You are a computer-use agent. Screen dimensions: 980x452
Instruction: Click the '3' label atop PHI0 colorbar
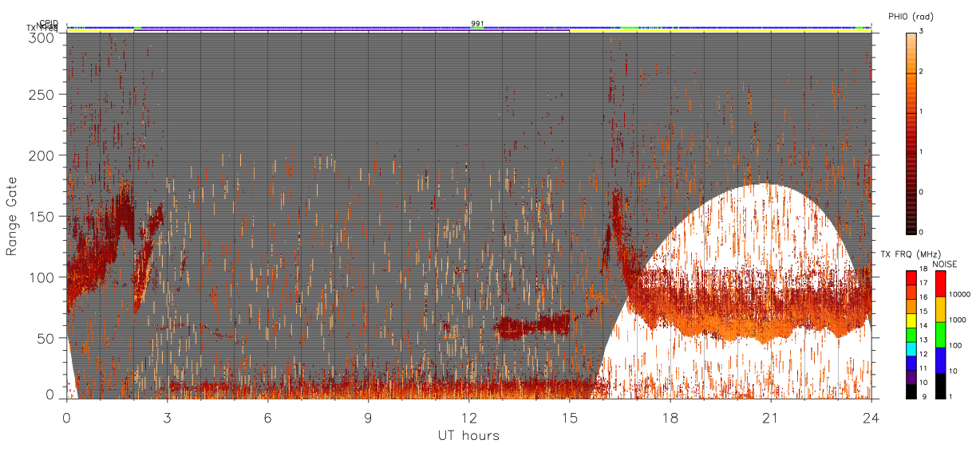[922, 32]
